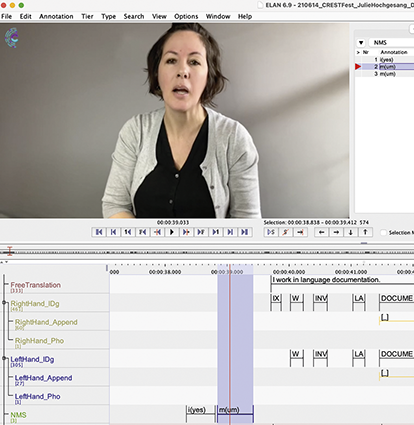
Task: Enable Selection Mode checkbox
Action: pyautogui.click(x=384, y=232)
